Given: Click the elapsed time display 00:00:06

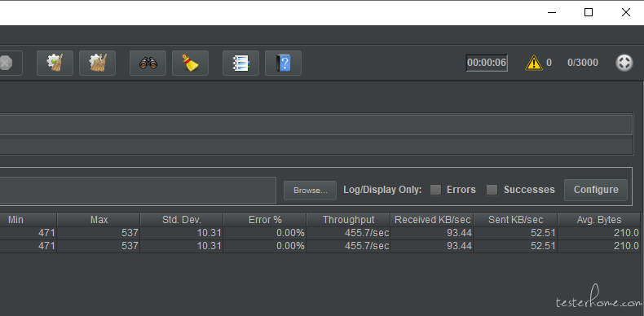Looking at the screenshot, I should point(487,63).
